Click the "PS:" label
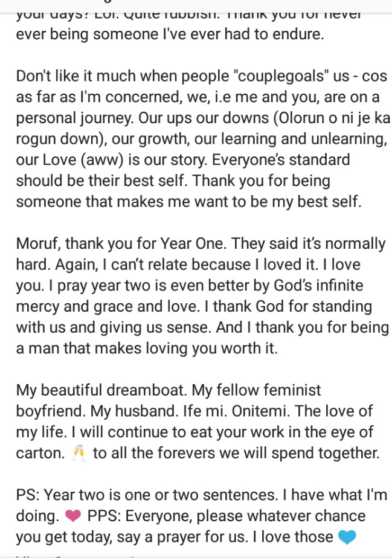The height and width of the screenshot is (558, 392). pos(28,495)
